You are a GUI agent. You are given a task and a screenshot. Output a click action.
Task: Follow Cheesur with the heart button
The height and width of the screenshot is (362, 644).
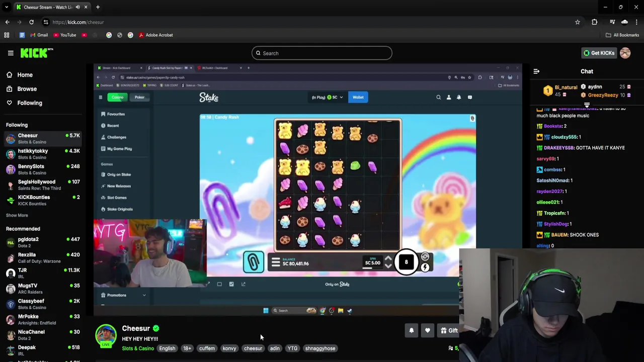coord(427,330)
